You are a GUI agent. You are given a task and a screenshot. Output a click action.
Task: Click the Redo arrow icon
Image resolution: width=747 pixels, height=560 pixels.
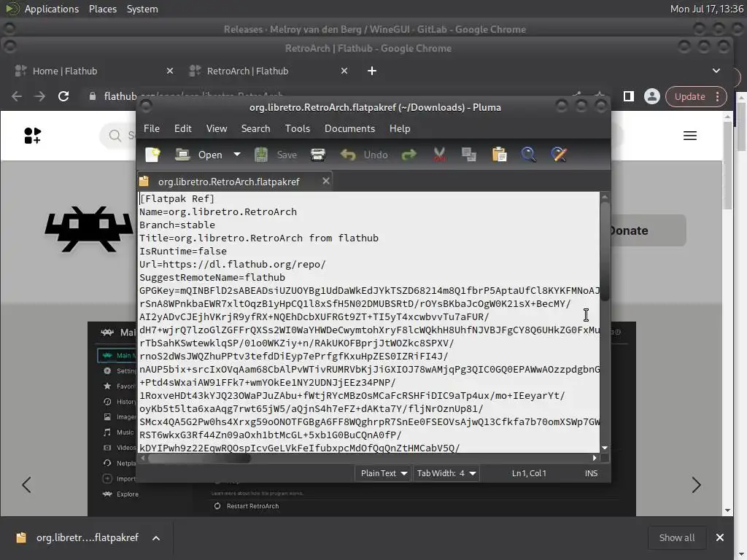[409, 155]
